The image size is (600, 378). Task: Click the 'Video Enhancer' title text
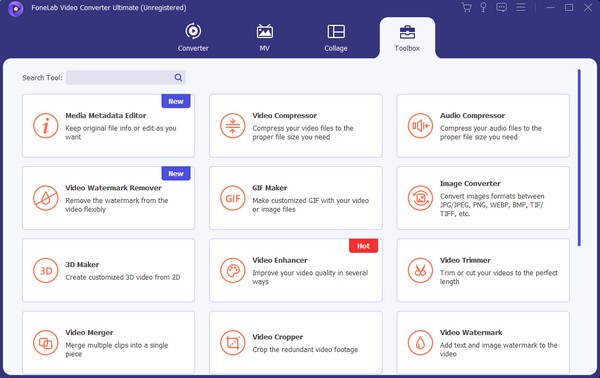point(280,260)
